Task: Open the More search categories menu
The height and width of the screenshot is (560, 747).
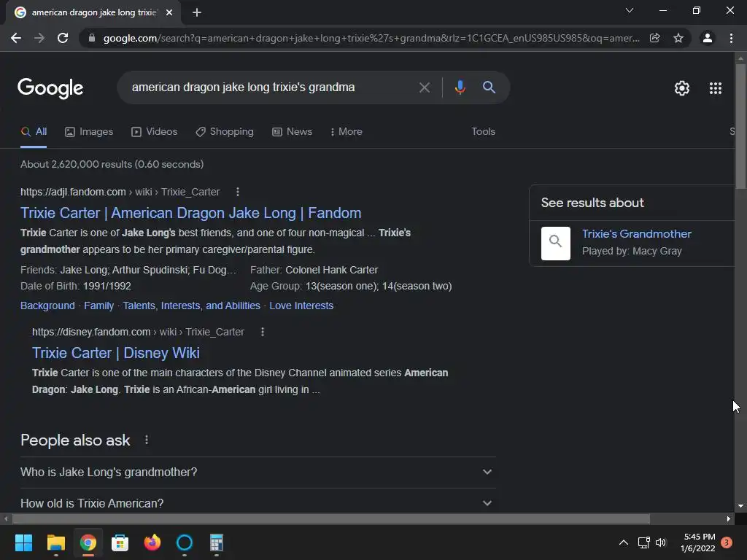Action: [346, 132]
